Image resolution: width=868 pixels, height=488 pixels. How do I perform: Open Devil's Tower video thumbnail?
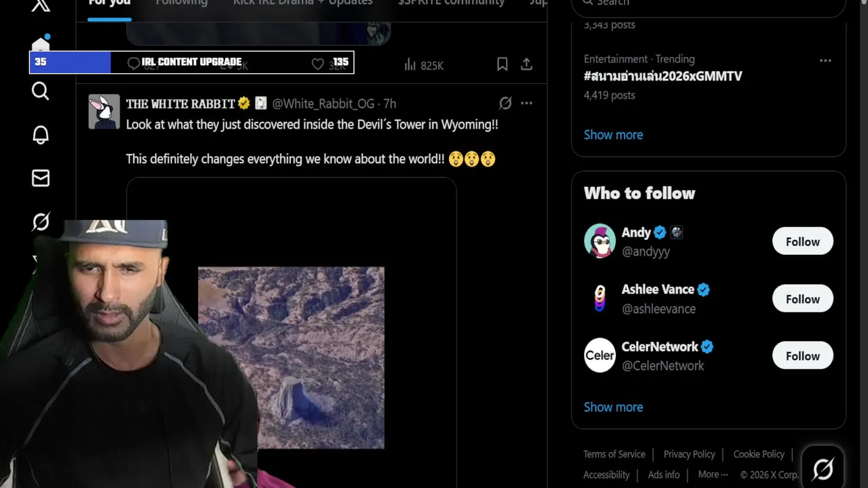pos(291,357)
